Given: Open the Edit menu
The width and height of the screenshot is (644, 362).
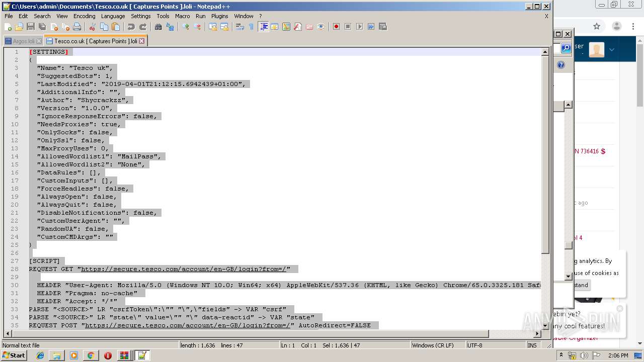Looking at the screenshot, I should [23, 16].
